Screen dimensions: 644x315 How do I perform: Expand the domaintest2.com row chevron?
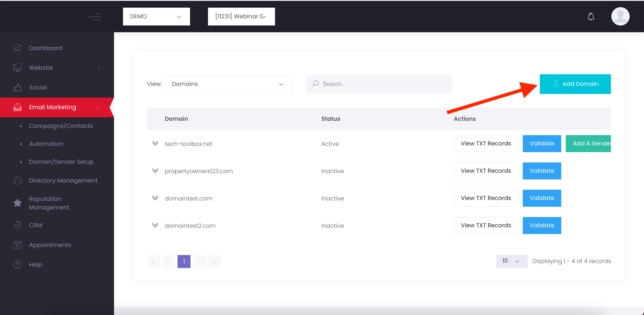click(x=155, y=225)
